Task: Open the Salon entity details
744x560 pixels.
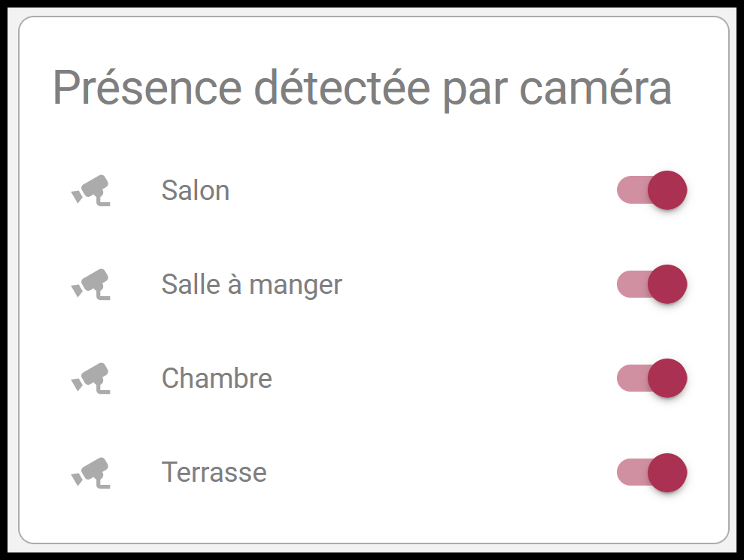Action: click(x=196, y=190)
